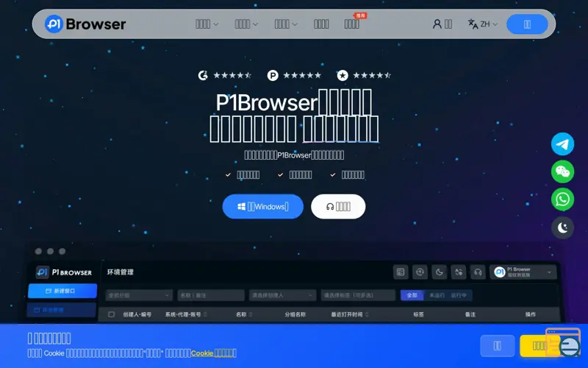The image size is (588, 368).
Task: Click the blue Windows download button
Action: (x=263, y=207)
